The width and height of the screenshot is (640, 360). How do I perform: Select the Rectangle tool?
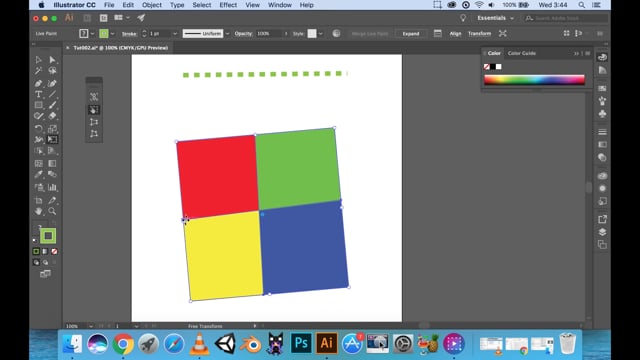tap(38, 105)
